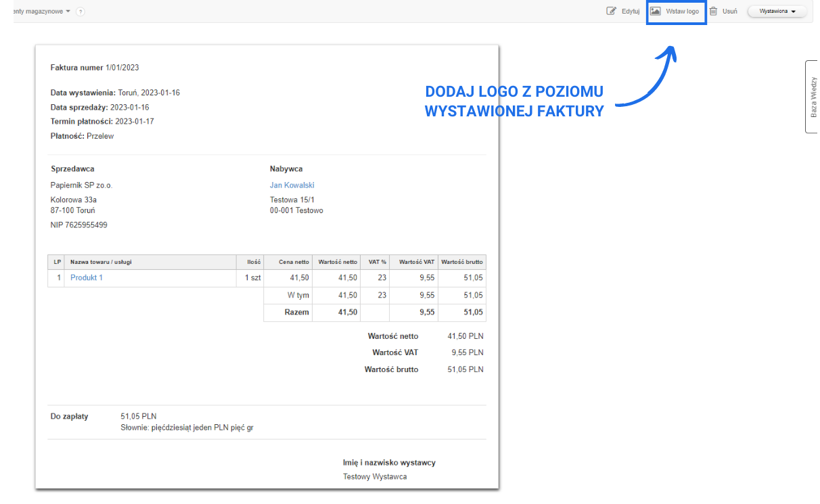
Task: Open the Baza Wiedzy side tab
Action: (812, 97)
